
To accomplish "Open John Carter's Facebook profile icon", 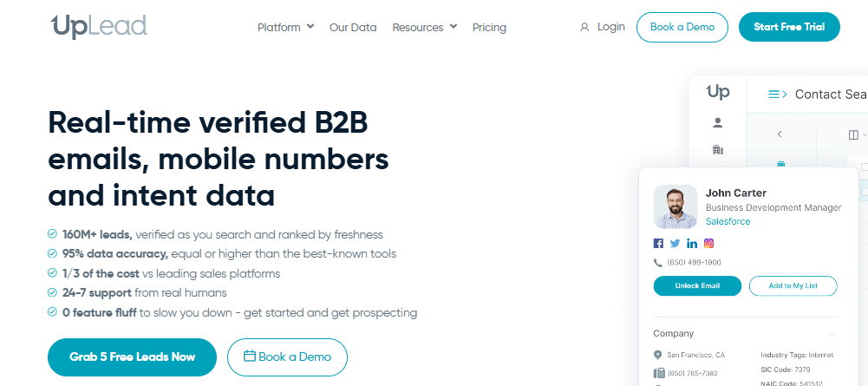I will pos(658,243).
